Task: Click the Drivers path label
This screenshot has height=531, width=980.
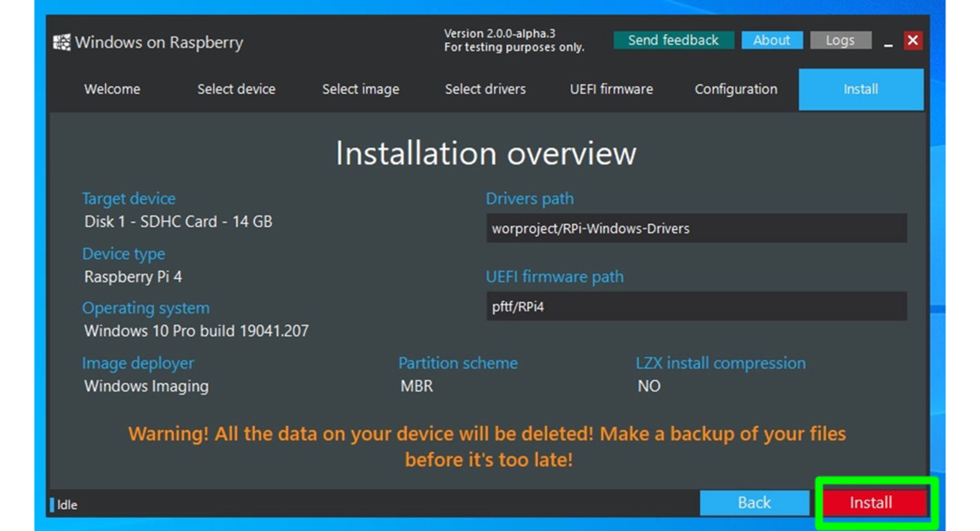Action: pos(530,199)
